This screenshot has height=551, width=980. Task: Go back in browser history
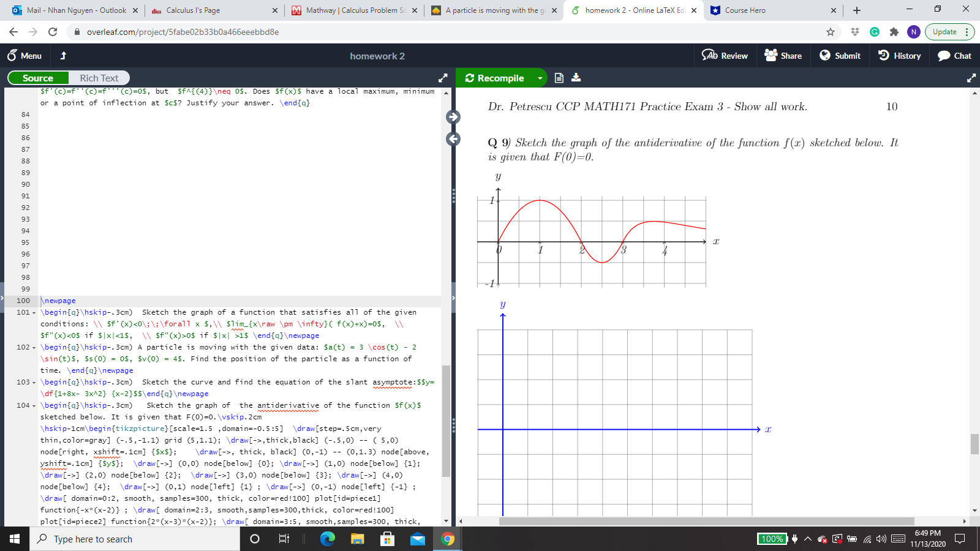click(x=13, y=32)
